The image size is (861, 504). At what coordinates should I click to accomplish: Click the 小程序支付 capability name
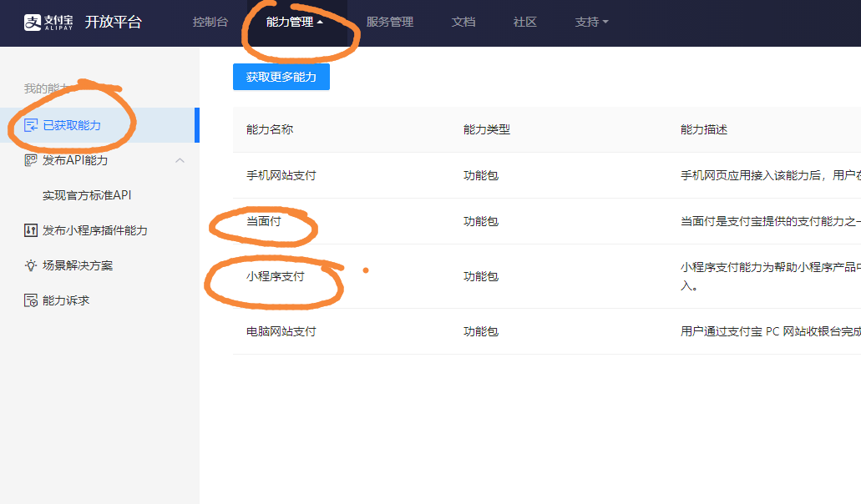[275, 276]
